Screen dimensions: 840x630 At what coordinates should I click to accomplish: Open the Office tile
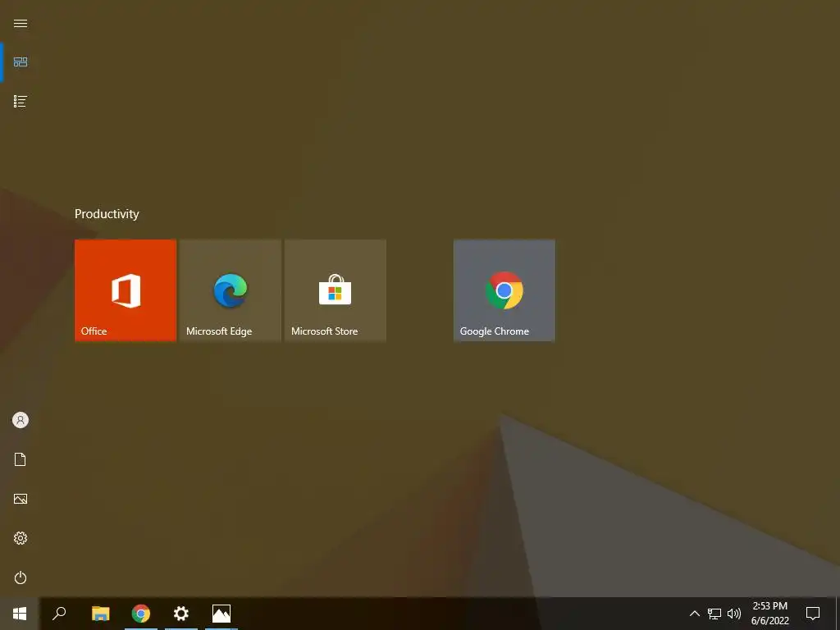point(126,290)
